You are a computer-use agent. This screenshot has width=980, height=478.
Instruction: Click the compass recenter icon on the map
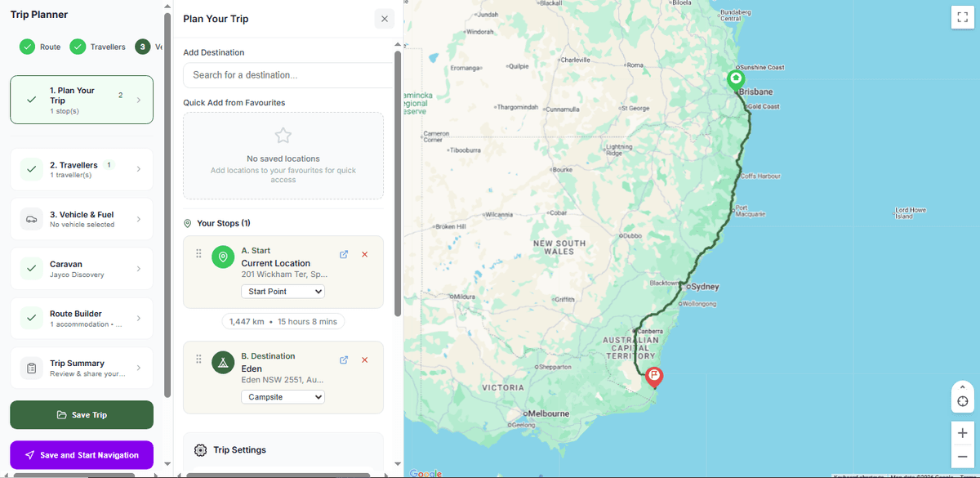[x=962, y=399]
